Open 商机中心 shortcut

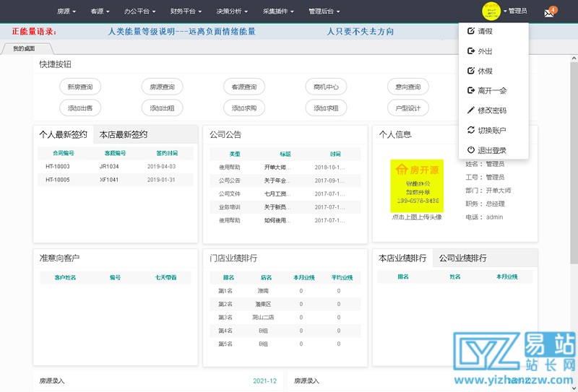tap(326, 87)
